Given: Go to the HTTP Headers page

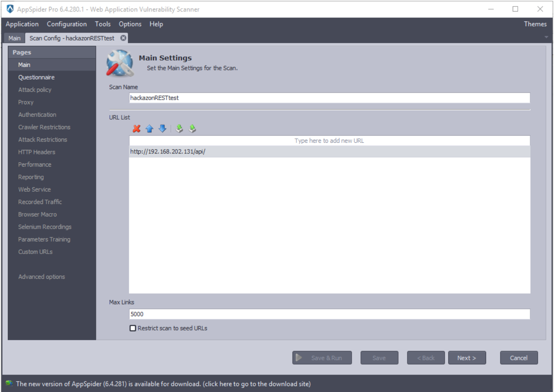Looking at the screenshot, I should (x=52, y=152).
